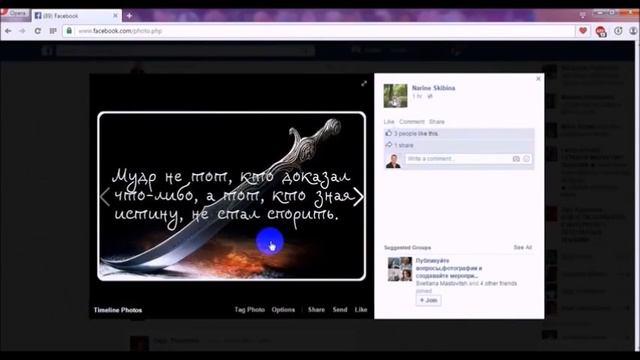Open 3 people like this list
Viewport: 640px width, 360px height.
tap(416, 133)
